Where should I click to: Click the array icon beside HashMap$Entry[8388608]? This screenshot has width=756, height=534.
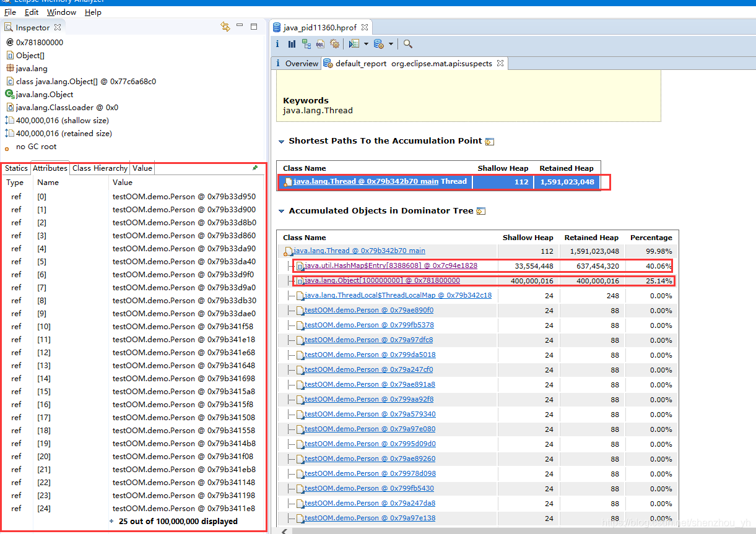pos(300,266)
